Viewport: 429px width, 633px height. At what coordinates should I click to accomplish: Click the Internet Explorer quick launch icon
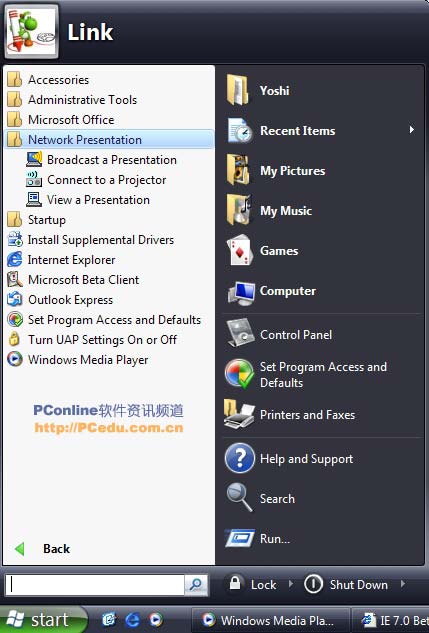tap(132, 620)
